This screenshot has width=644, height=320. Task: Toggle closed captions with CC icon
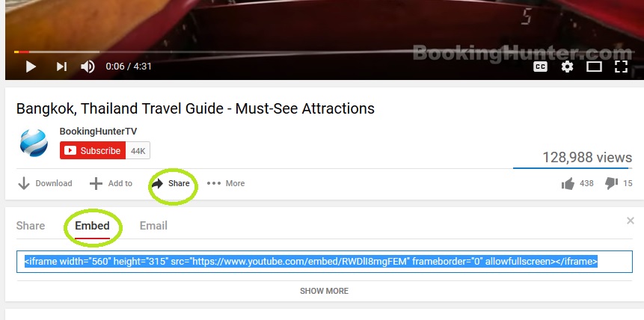coord(540,67)
